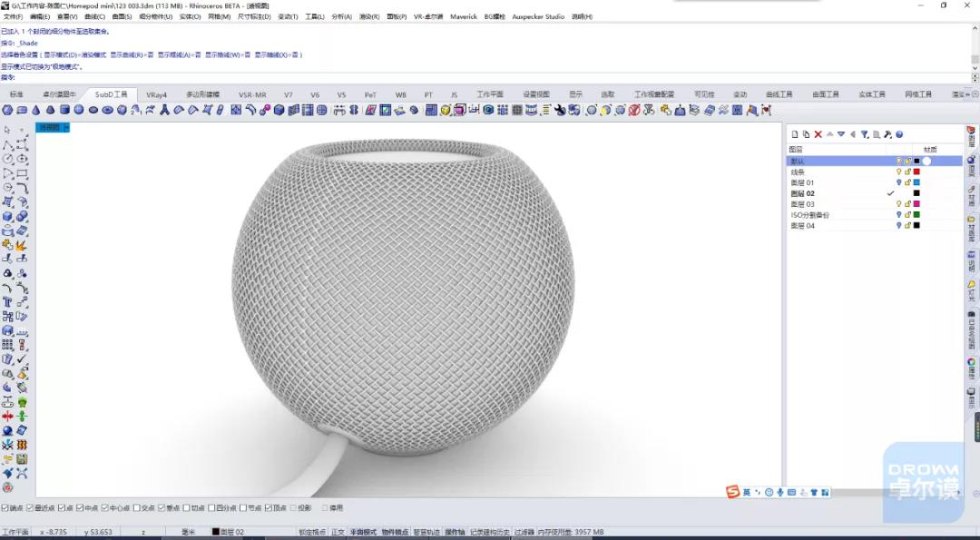Screen dimensions: 980x540
Task: Click magenta color swatch of 图层 03 layer
Action: pyautogui.click(x=916, y=204)
